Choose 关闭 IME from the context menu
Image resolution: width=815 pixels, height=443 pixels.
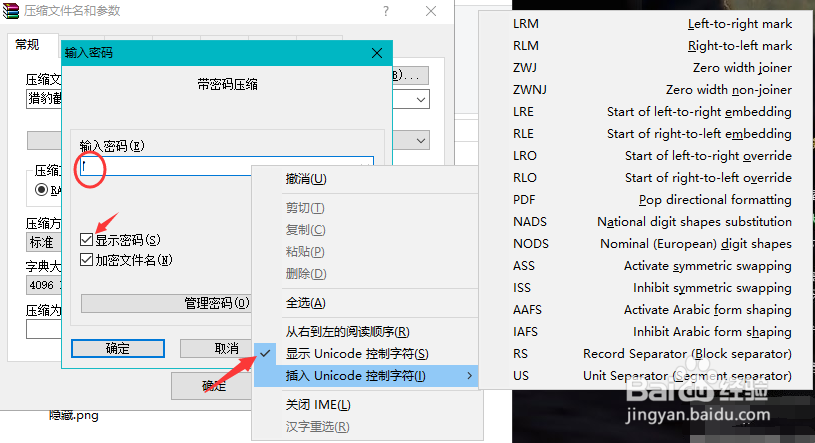367,405
